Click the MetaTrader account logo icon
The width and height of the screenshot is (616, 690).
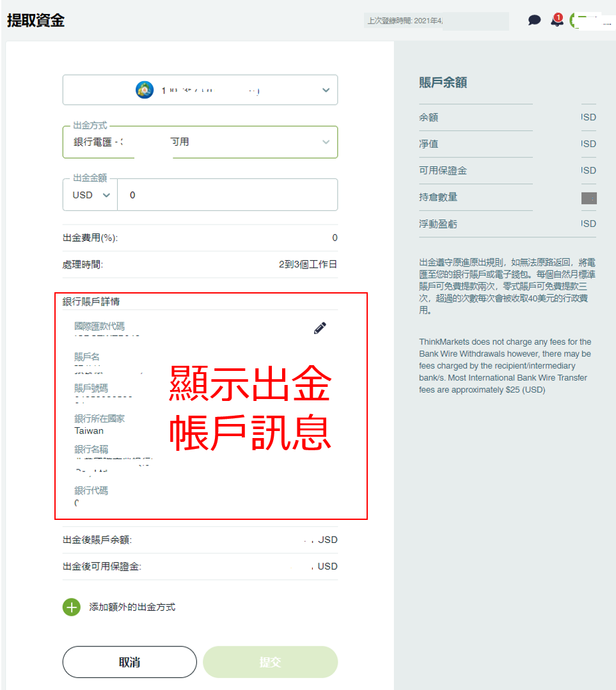[145, 90]
